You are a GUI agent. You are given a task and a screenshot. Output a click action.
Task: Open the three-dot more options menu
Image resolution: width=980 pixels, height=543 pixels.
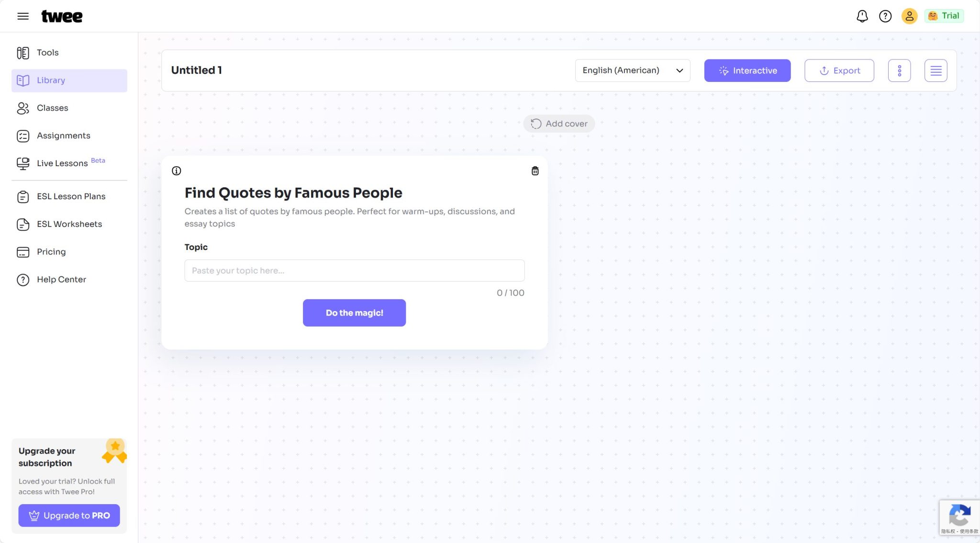click(899, 71)
